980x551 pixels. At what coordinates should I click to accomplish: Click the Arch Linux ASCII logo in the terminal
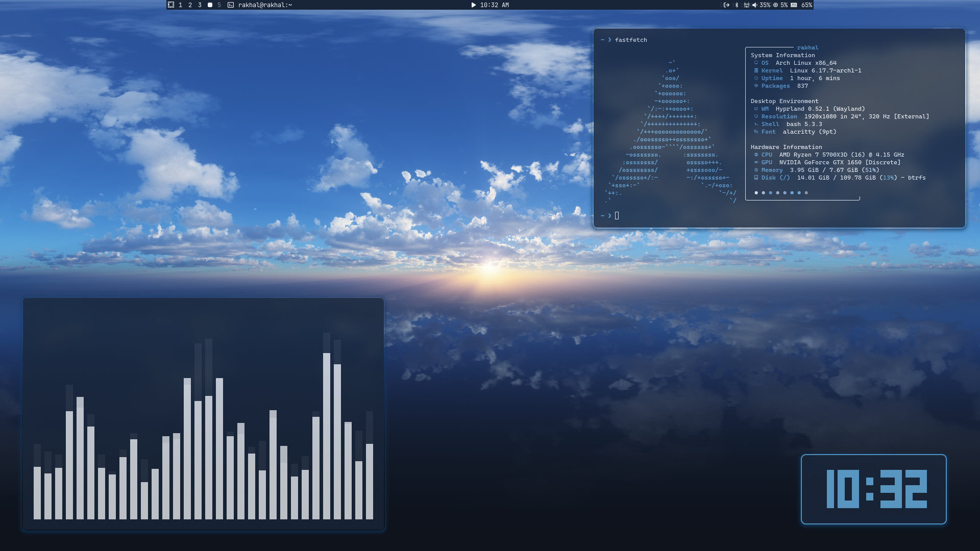pyautogui.click(x=671, y=132)
